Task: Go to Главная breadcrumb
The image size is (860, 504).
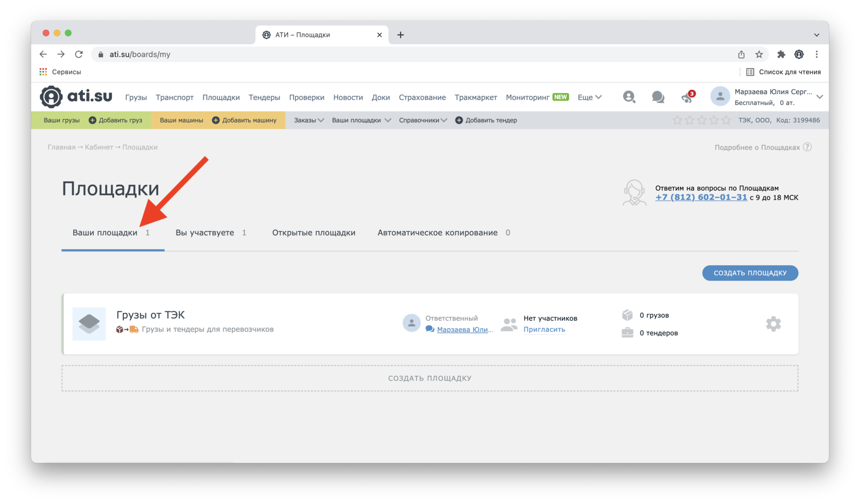Action: [61, 147]
